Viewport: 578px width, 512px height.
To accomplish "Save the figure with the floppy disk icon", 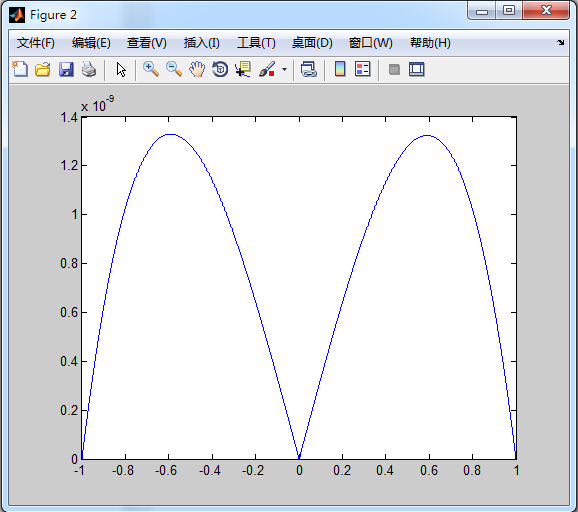I will (66, 69).
